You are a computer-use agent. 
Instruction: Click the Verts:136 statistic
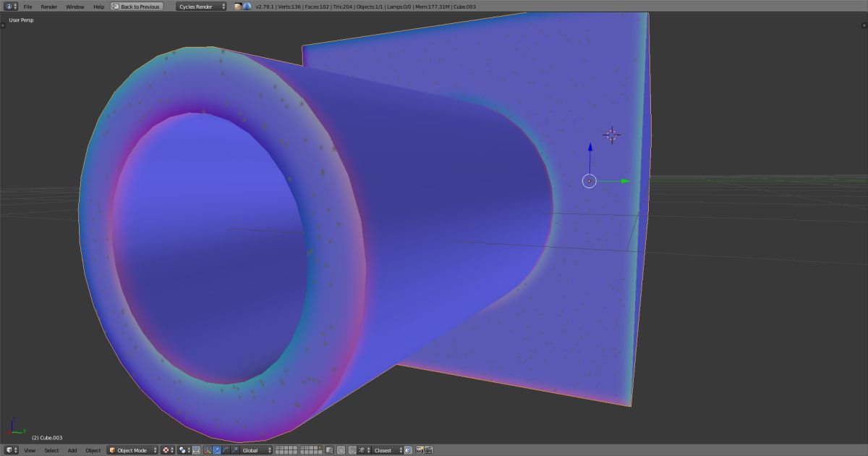[x=289, y=7]
